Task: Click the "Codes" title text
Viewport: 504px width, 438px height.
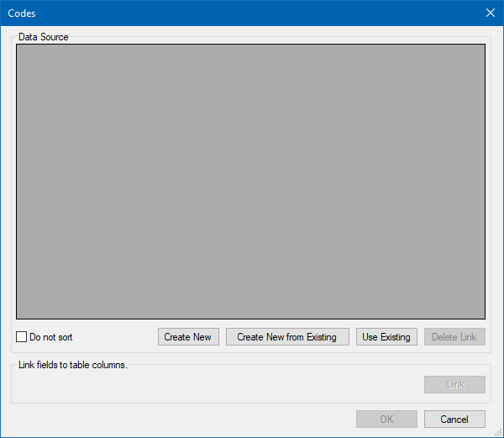Action: [x=22, y=13]
